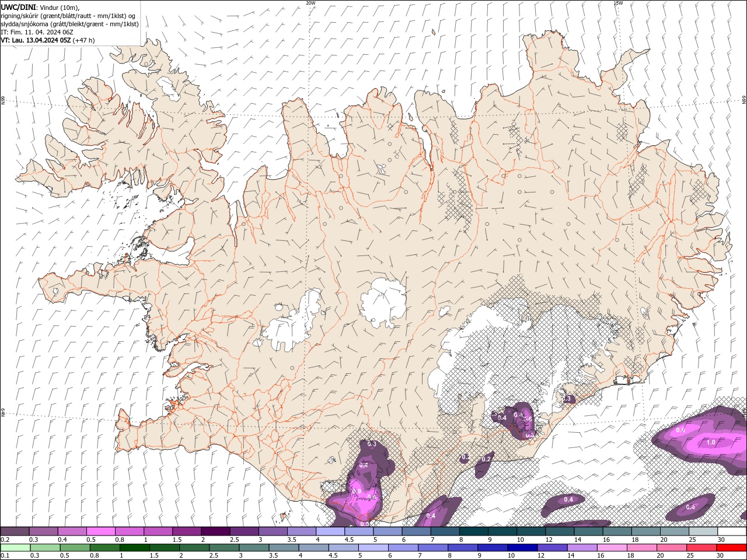Click the '15W' longitude label
The image size is (747, 560).
click(x=618, y=3)
